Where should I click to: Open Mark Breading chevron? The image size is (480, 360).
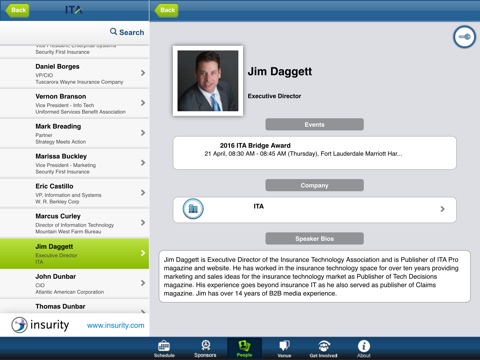tap(143, 133)
